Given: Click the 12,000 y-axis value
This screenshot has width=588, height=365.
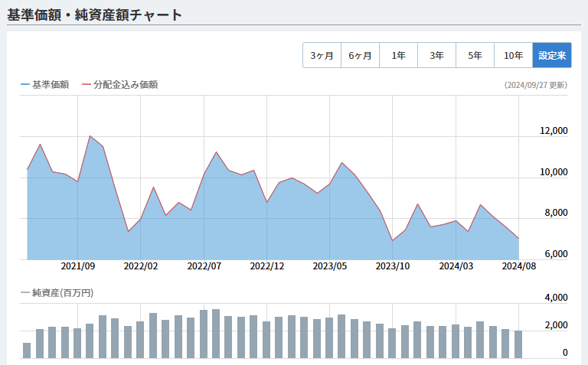Looking at the screenshot, I should 554,131.
